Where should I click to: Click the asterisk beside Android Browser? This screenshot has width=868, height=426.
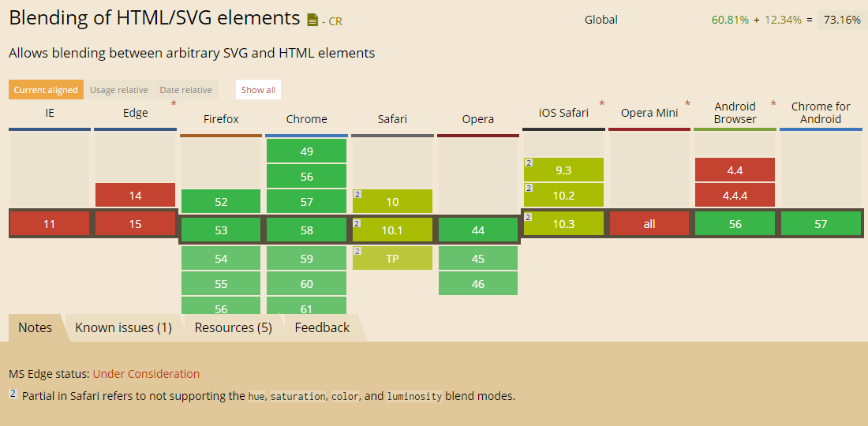(x=773, y=104)
